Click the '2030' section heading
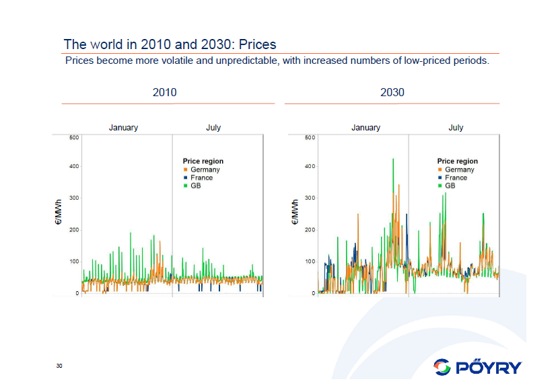 click(392, 92)
